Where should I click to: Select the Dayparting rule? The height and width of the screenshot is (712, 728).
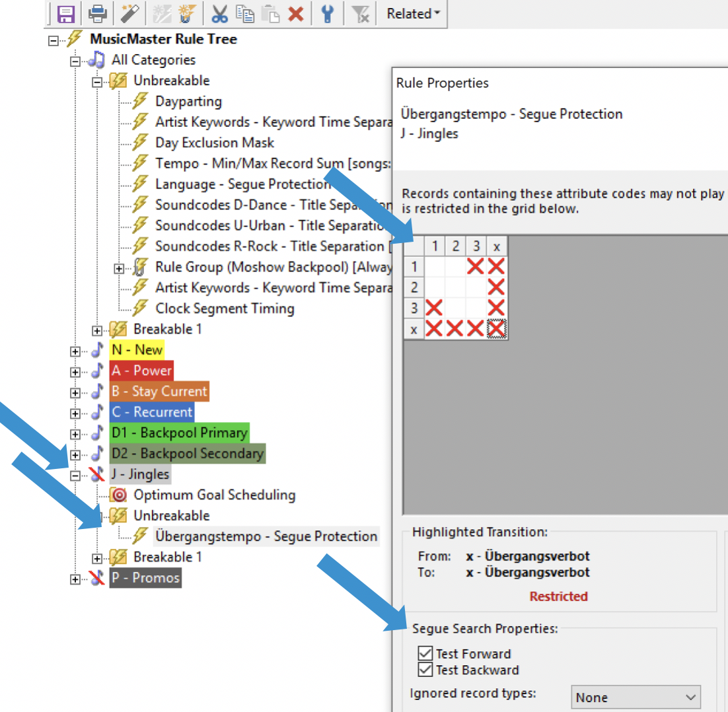coord(188,101)
